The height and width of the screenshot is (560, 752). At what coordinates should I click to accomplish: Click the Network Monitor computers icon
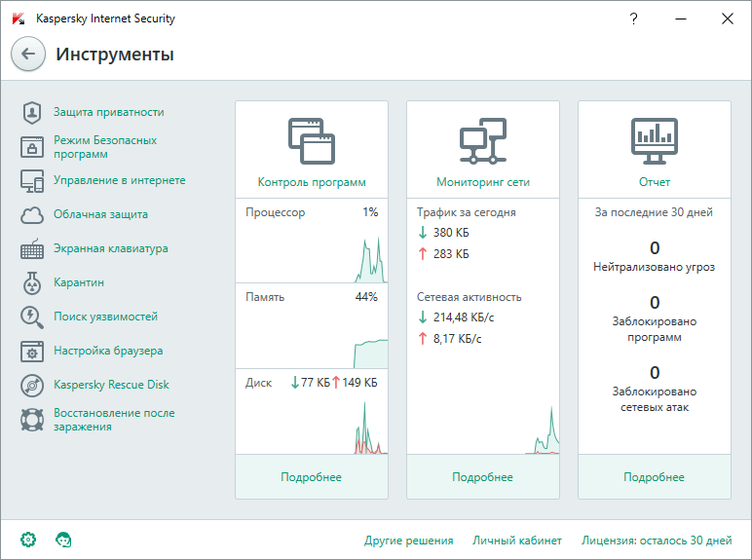coord(483,141)
